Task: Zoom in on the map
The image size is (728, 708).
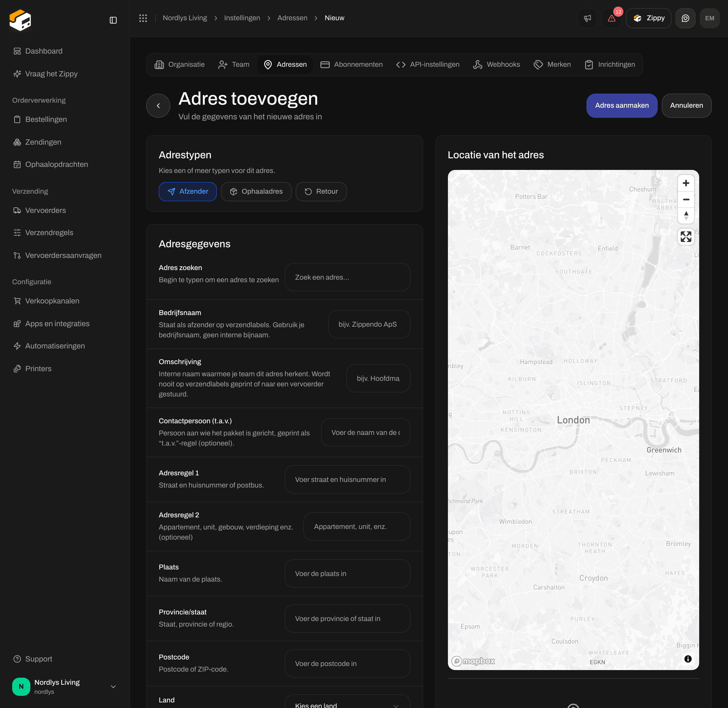Action: point(686,183)
